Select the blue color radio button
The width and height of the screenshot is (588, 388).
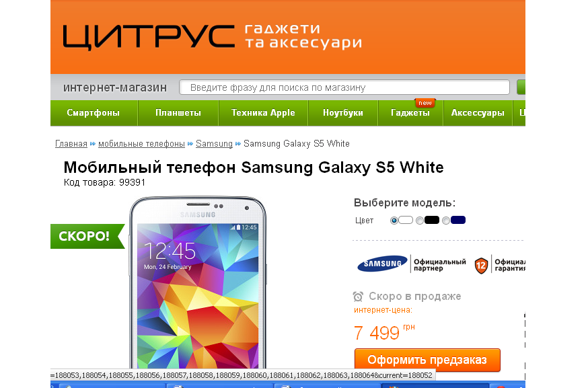(x=446, y=221)
